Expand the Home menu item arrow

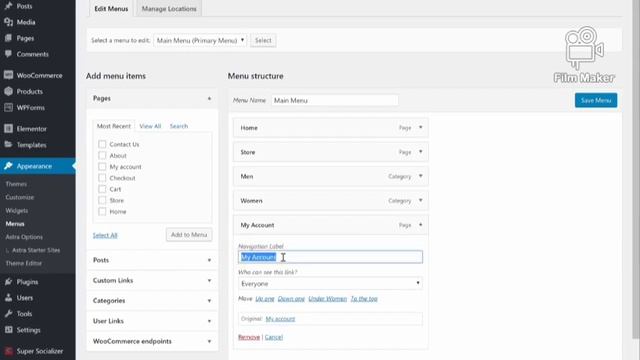click(420, 127)
